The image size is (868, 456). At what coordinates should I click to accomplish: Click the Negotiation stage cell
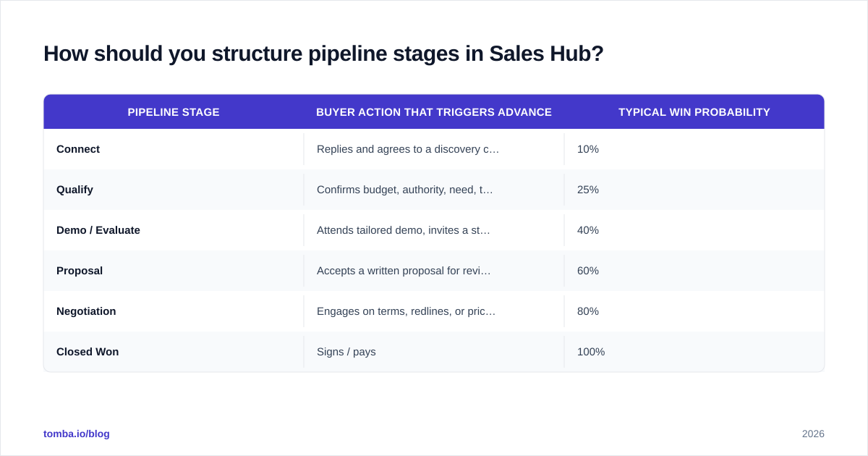(x=174, y=311)
